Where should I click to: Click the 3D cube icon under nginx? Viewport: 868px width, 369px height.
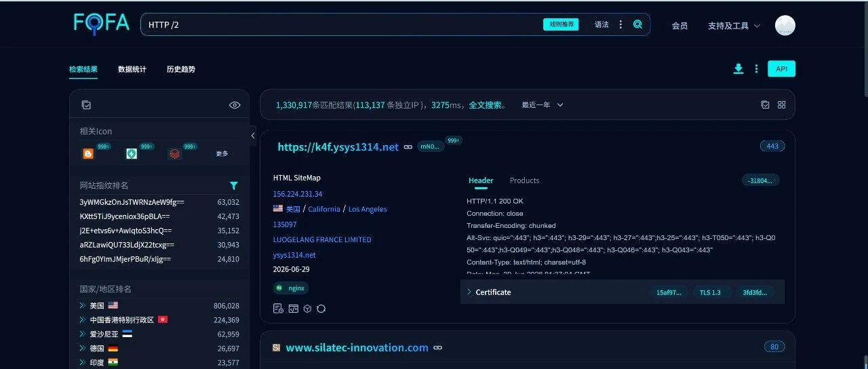click(307, 309)
